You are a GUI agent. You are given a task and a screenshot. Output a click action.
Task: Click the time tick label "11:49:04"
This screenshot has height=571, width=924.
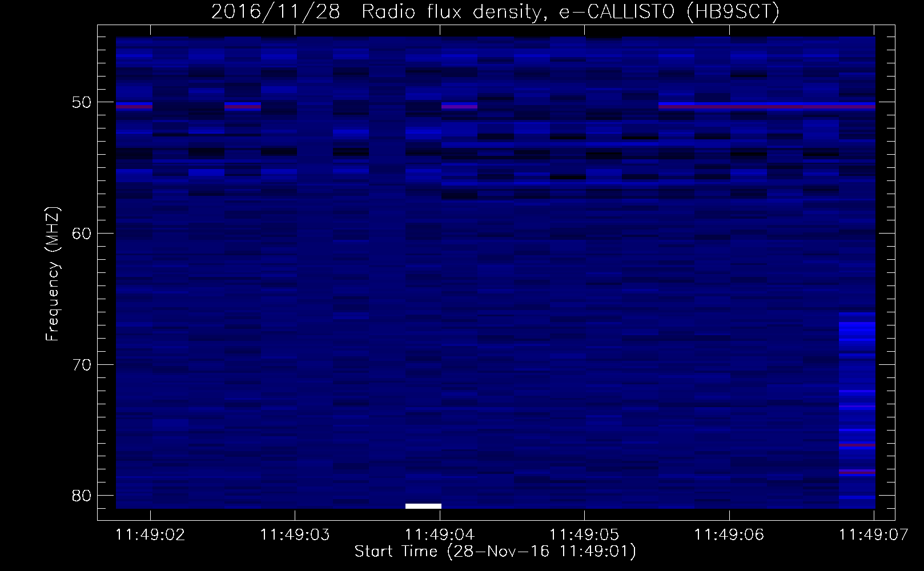pos(440,534)
